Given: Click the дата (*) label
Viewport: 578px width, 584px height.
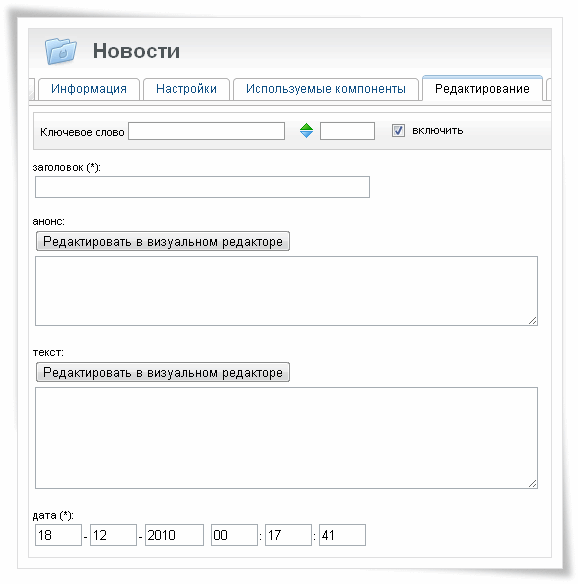Looking at the screenshot, I should [x=53, y=515].
